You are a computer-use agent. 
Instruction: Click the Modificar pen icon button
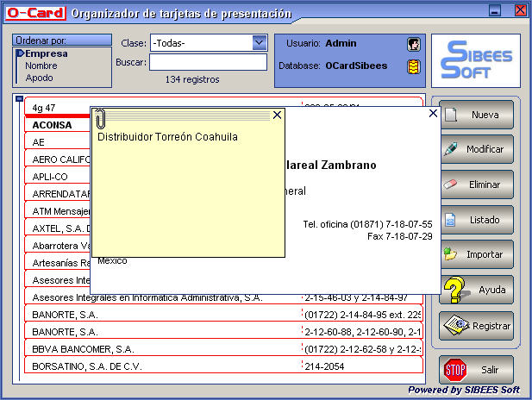pyautogui.click(x=476, y=149)
